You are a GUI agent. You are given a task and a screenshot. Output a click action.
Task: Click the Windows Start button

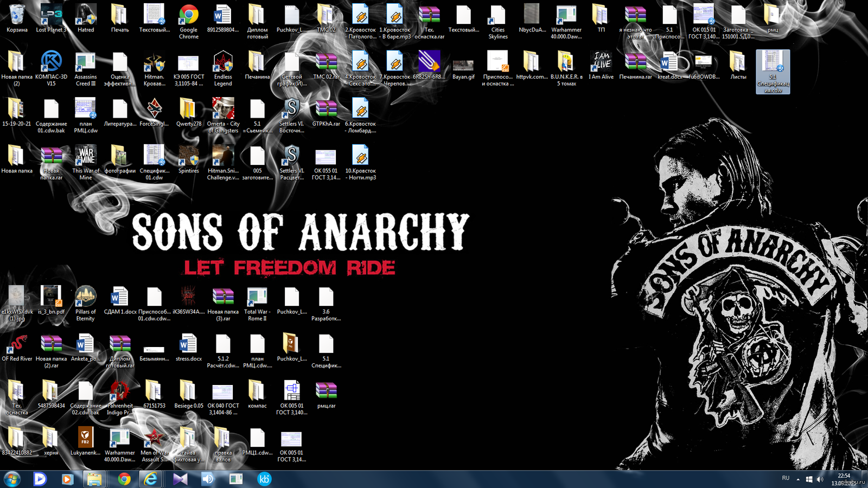pyautogui.click(x=12, y=479)
